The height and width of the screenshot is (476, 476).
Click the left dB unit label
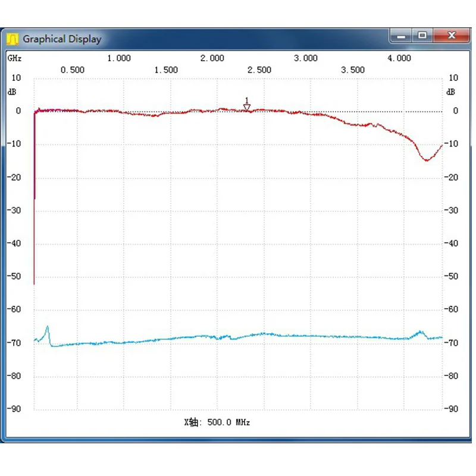click(x=12, y=92)
